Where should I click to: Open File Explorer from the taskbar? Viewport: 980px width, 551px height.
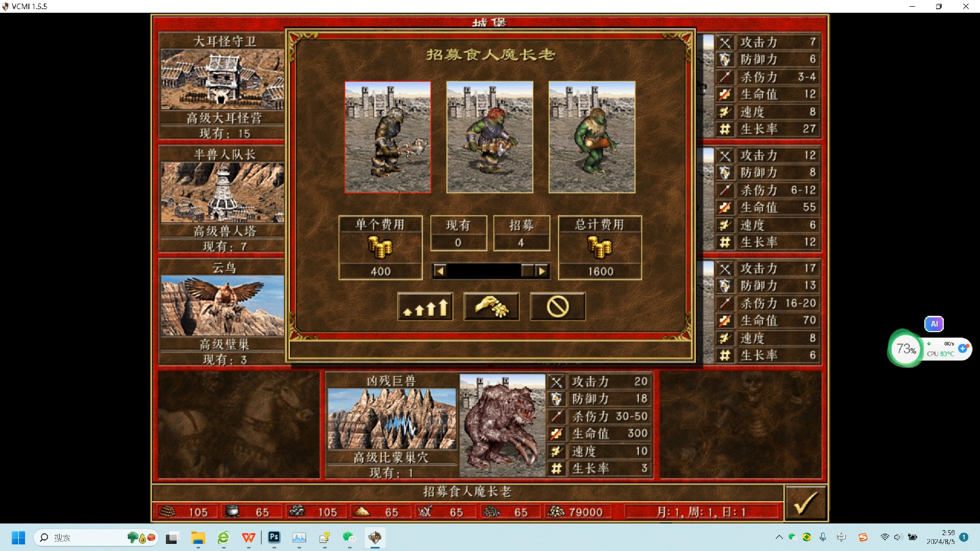(x=198, y=537)
